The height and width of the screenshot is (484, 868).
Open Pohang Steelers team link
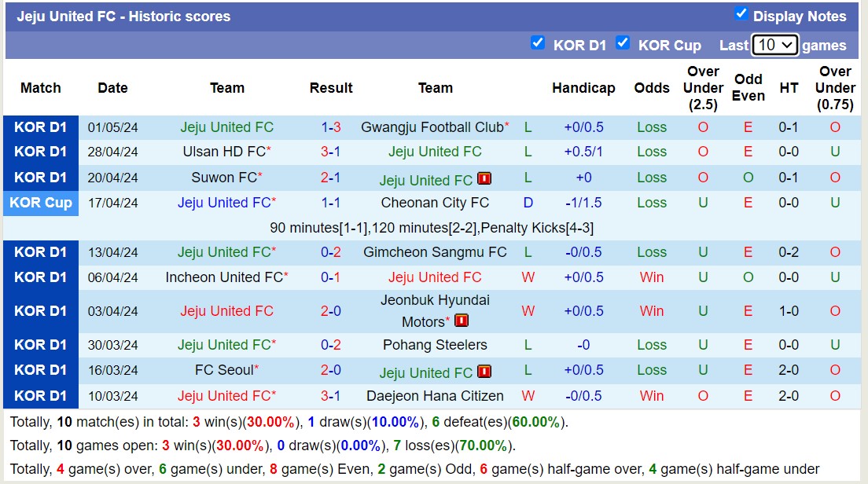pyautogui.click(x=435, y=345)
